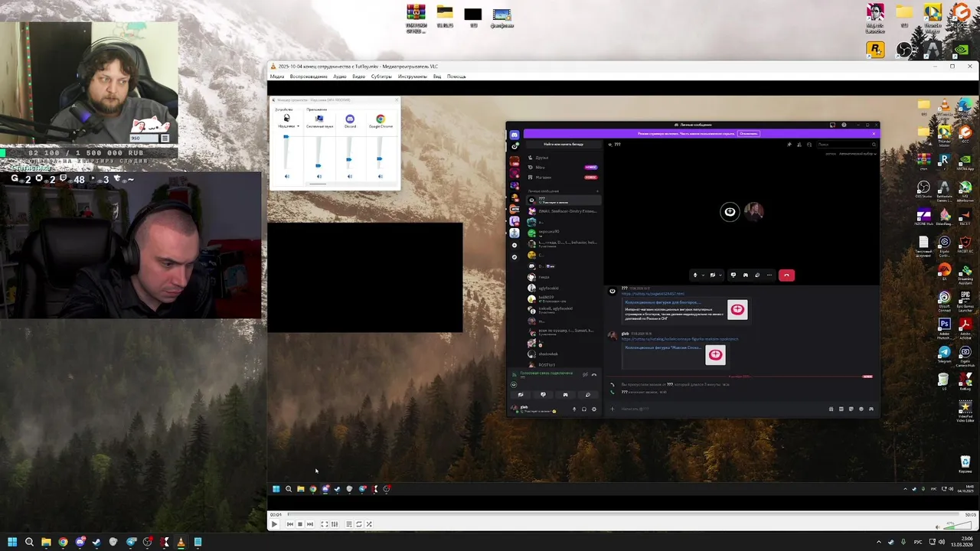980x551 pixels.
Task: Switch to VLC cone taskbar icon
Action: tap(181, 542)
